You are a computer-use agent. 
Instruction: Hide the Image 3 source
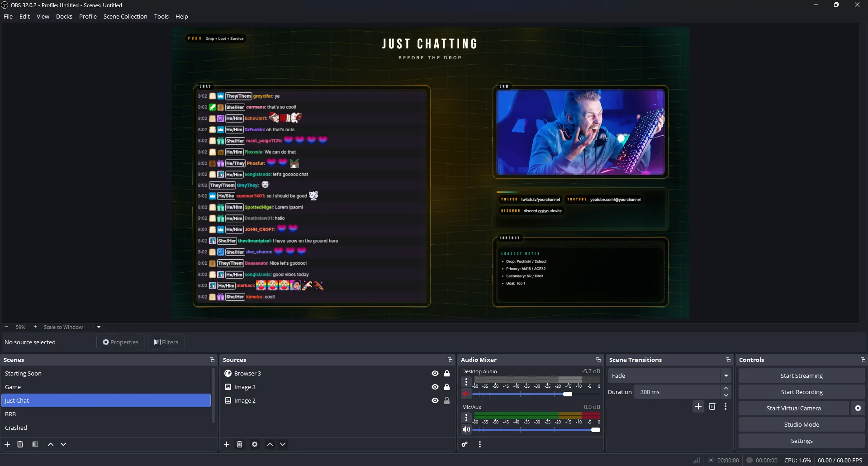point(434,387)
